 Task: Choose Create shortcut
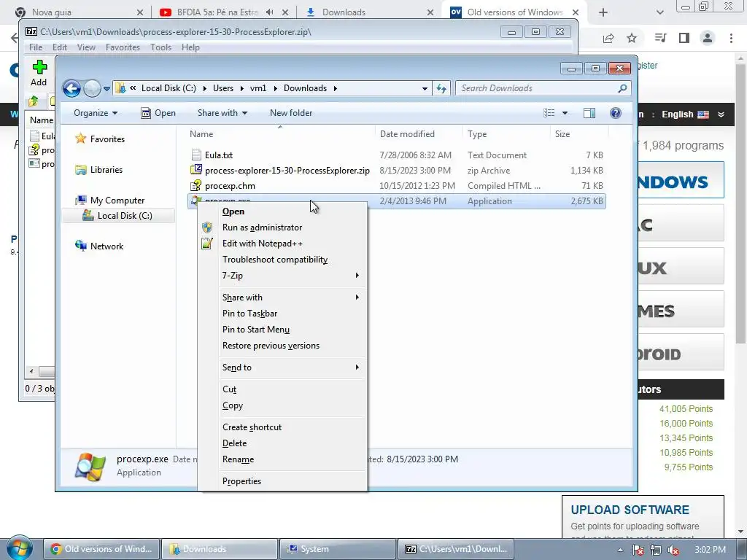(x=282, y=427)
